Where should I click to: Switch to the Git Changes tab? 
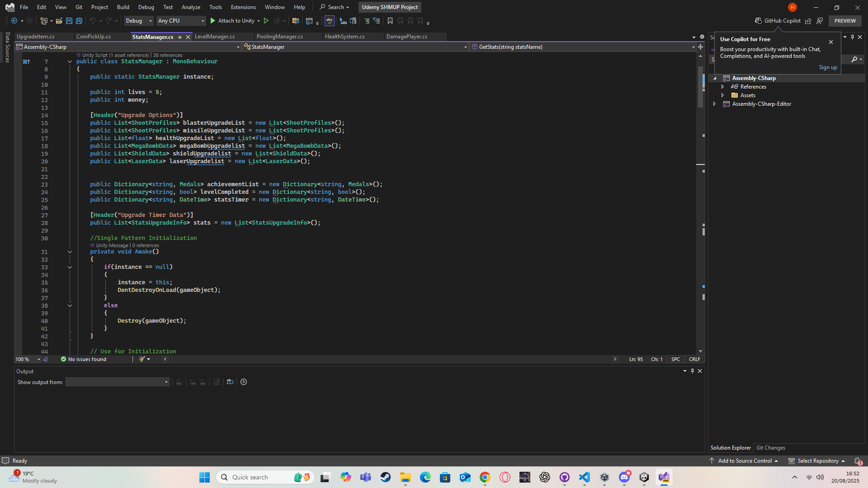[x=771, y=448]
